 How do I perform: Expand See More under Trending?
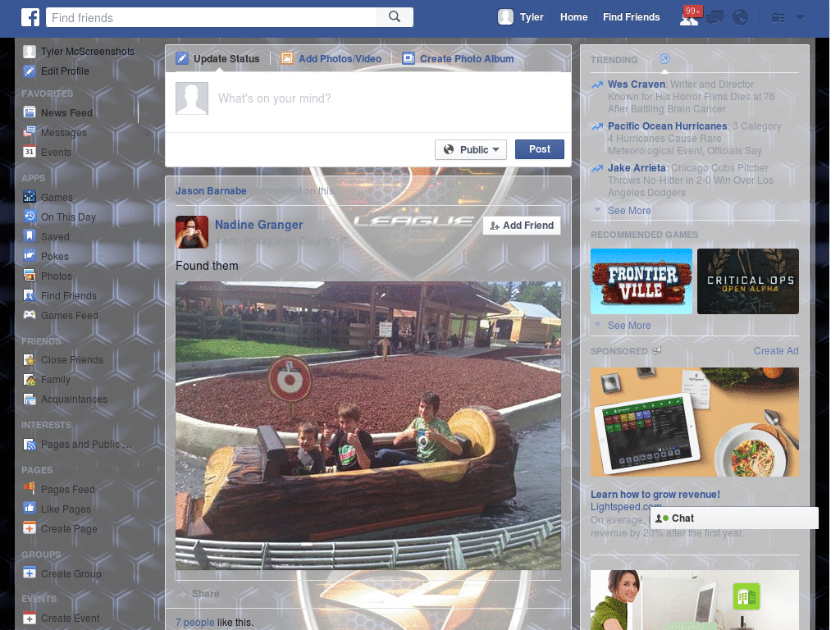628,210
